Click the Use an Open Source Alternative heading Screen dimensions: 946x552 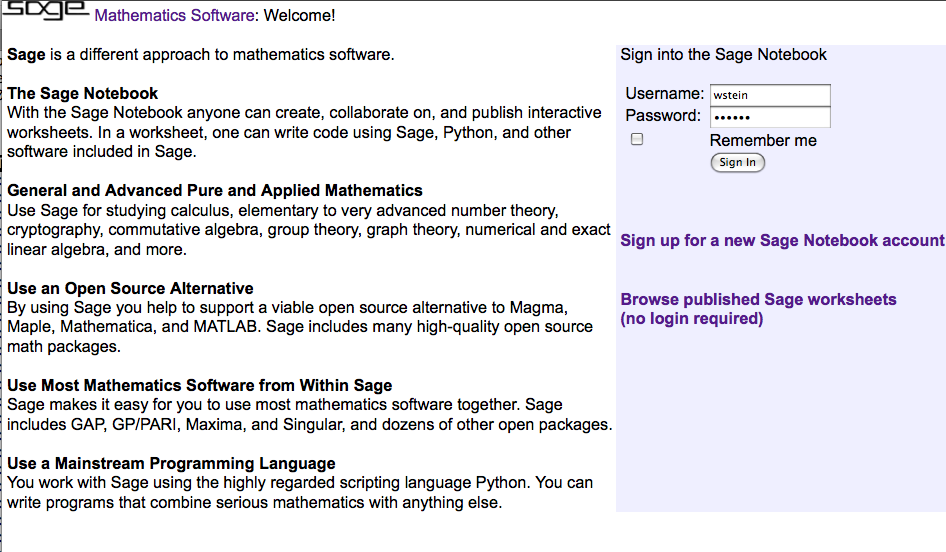click(130, 289)
